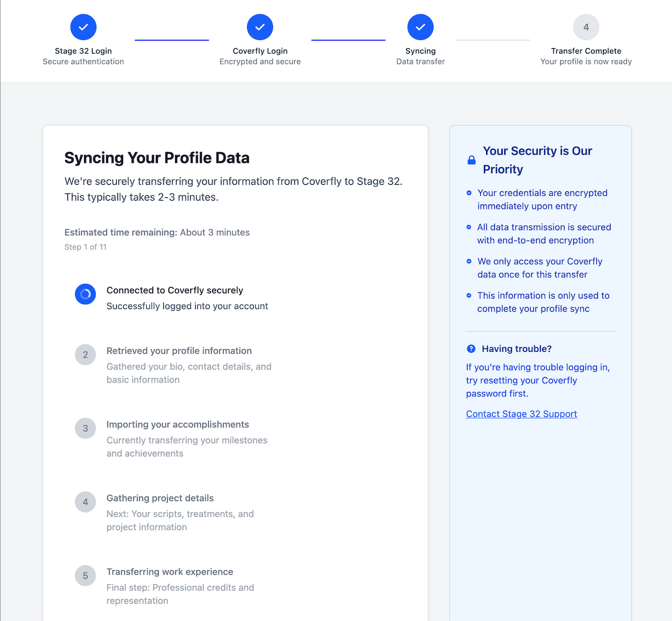Click Currently transferring your milestones description
The width and height of the screenshot is (672, 621).
pyautogui.click(x=187, y=447)
